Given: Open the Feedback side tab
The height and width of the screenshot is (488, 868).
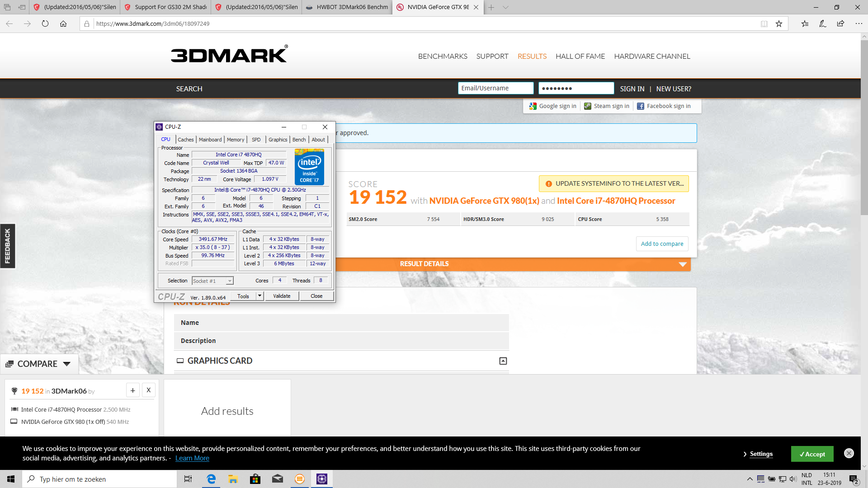Looking at the screenshot, I should (x=8, y=246).
